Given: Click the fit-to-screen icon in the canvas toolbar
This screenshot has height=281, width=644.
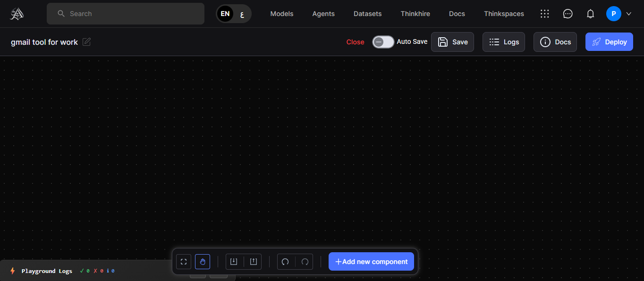Looking at the screenshot, I should [184, 262].
